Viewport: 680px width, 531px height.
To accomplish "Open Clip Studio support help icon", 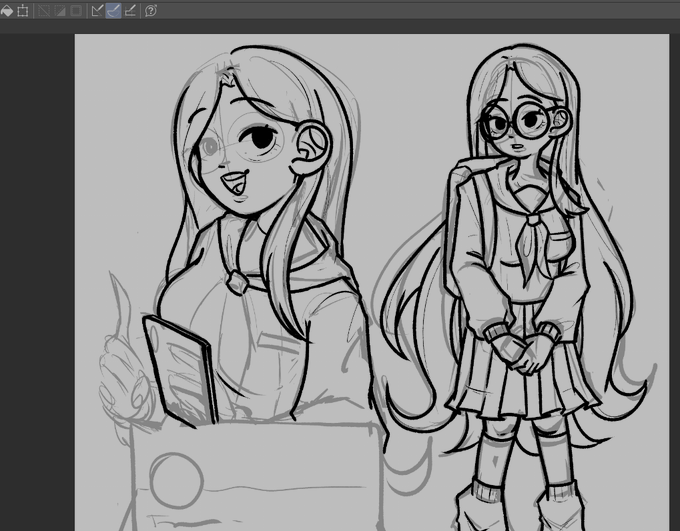I will click(x=150, y=11).
